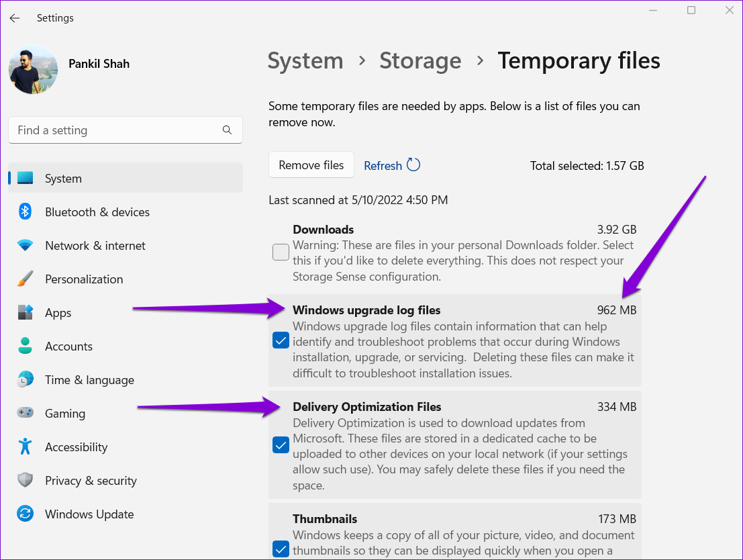Click the Accounts person icon
Screen dimensions: 743x560
(25, 346)
